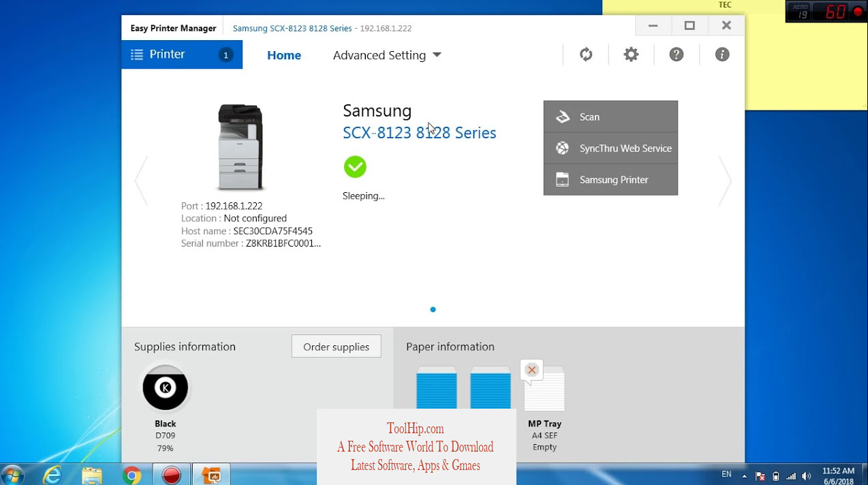Click the EN language indicator in the taskbar
The image size is (868, 485).
tap(726, 474)
